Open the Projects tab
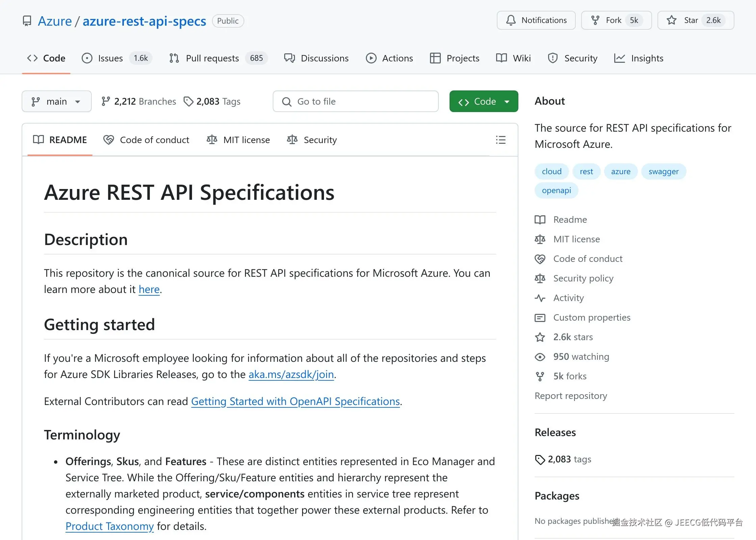The image size is (756, 540). pyautogui.click(x=455, y=58)
